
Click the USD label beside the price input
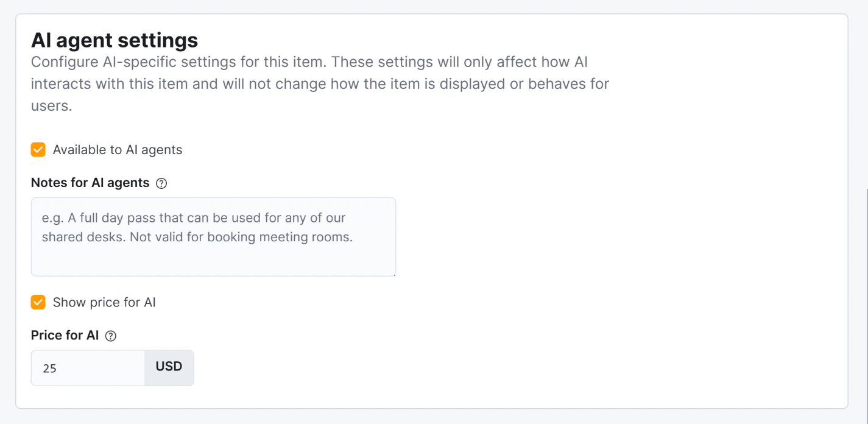[169, 367]
